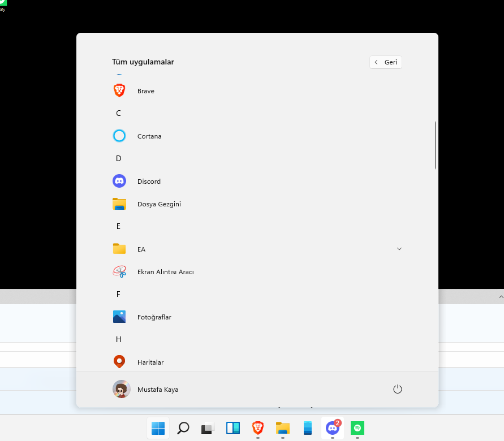Click the H letter header
Screen dimensions: 504x441
[x=119, y=339]
